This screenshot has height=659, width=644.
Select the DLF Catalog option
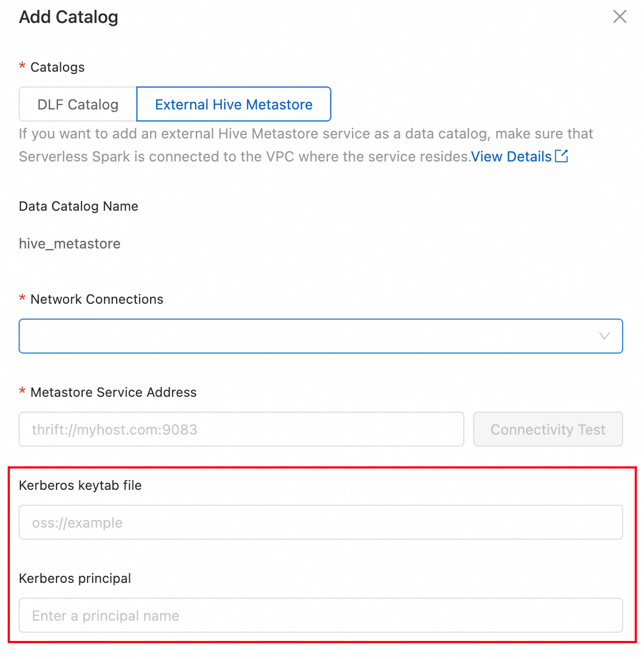[x=78, y=104]
